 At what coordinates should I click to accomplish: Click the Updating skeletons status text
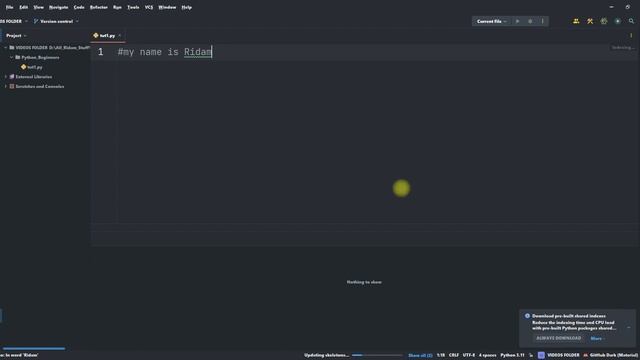326,356
